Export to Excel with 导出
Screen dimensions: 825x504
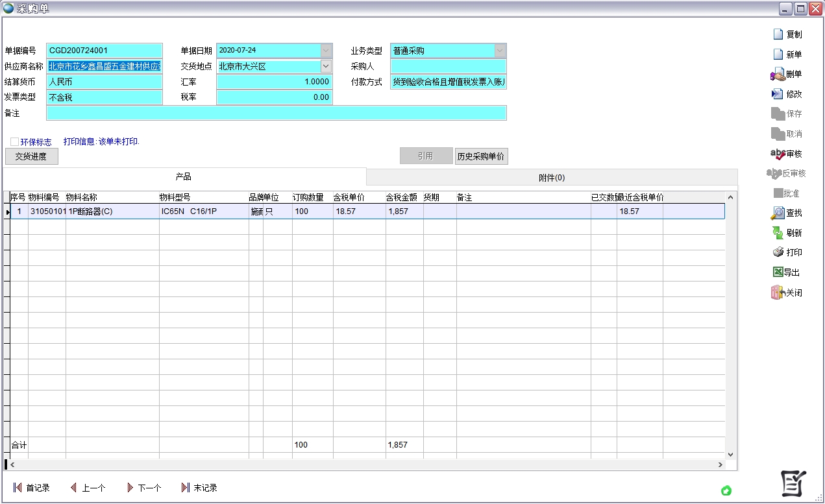778,272
